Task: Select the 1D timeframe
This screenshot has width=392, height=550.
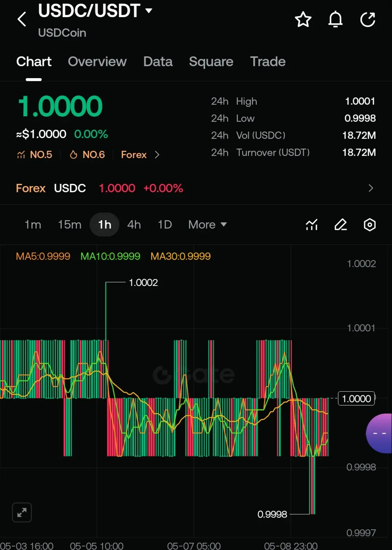Action: tap(165, 225)
